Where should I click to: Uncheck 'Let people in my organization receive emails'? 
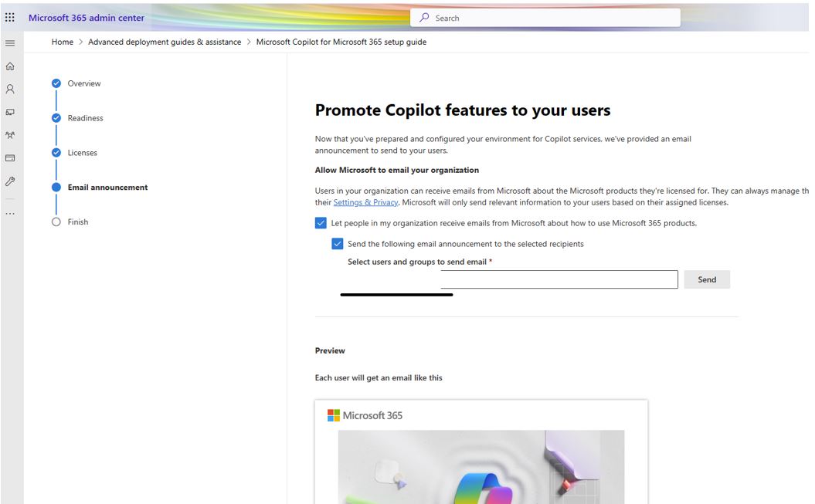point(321,223)
